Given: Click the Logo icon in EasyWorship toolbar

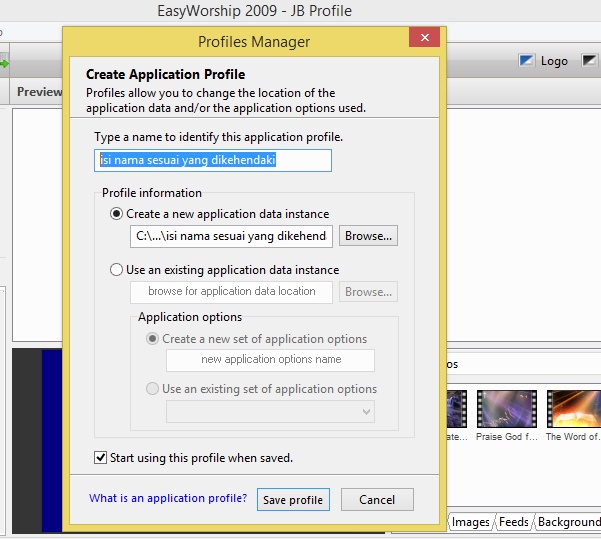Looking at the screenshot, I should (x=526, y=61).
